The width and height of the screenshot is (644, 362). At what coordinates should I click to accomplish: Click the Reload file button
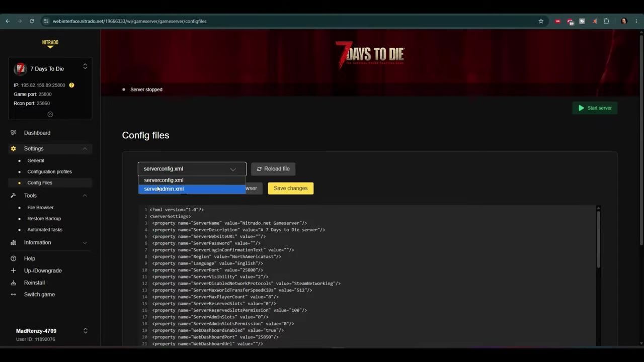click(273, 169)
